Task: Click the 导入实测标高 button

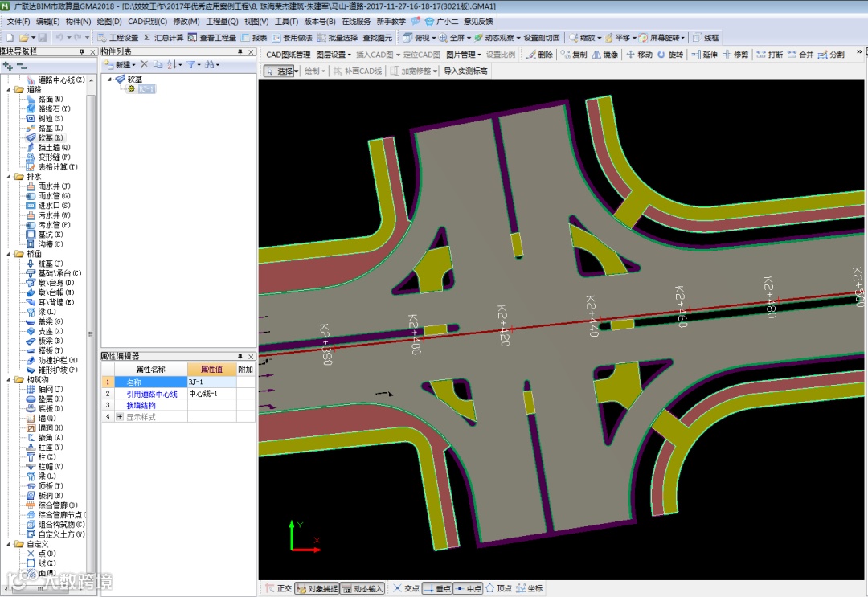Action: tap(465, 71)
